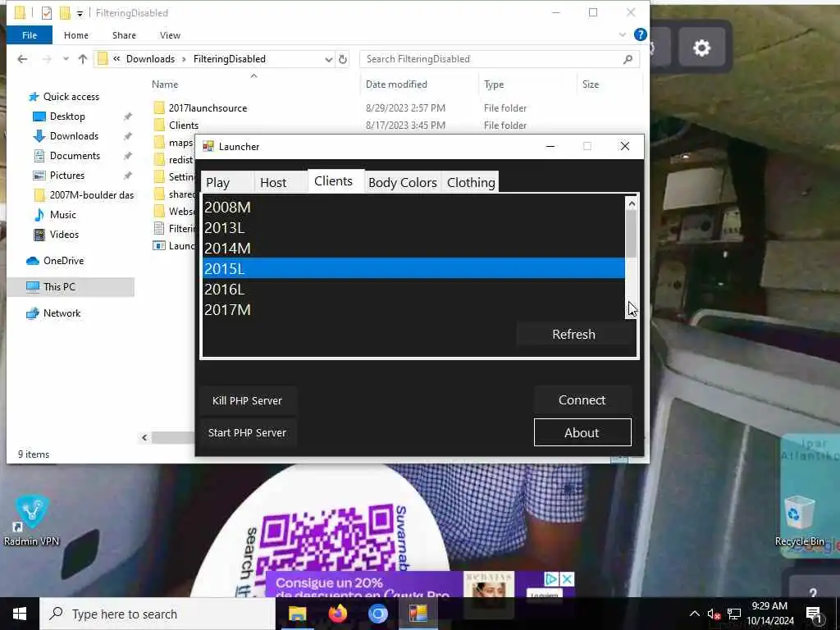The image size is (840, 630).
Task: Click the Explorer Up arrow icon
Action: pos(83,59)
